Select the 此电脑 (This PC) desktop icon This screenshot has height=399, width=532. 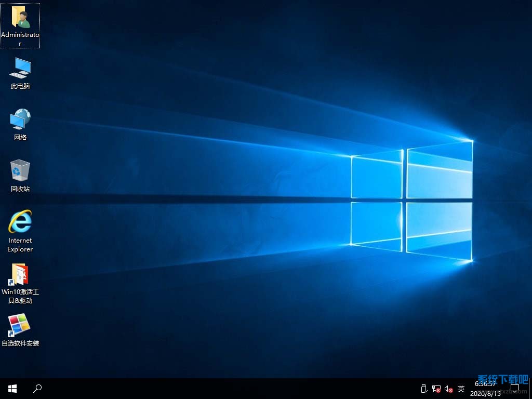pos(20,68)
